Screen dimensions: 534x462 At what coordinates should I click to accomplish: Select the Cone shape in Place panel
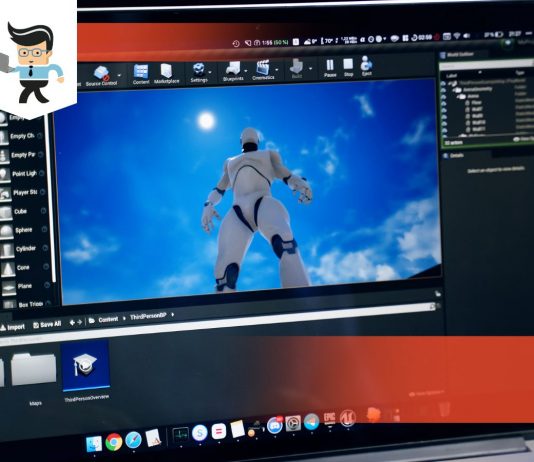15,268
